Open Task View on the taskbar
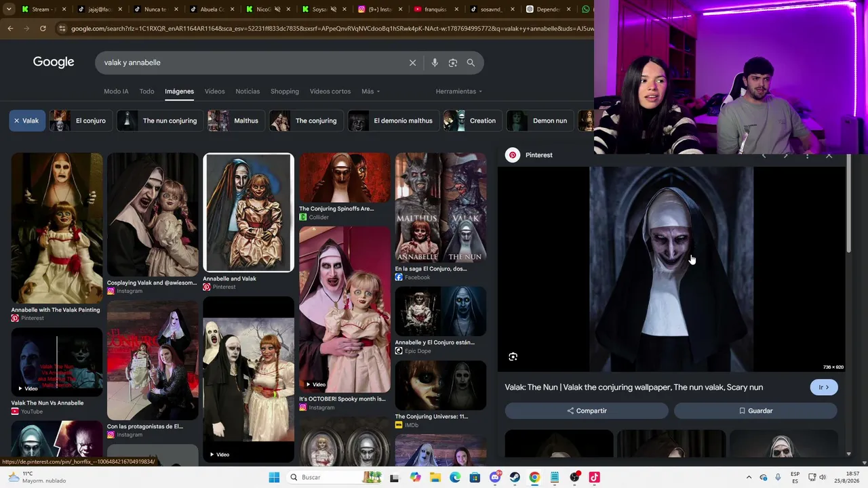 (x=394, y=477)
